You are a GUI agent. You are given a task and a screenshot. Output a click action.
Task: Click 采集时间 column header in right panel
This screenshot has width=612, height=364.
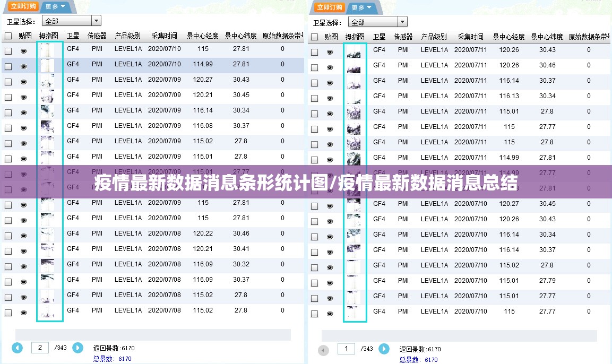[x=470, y=37]
